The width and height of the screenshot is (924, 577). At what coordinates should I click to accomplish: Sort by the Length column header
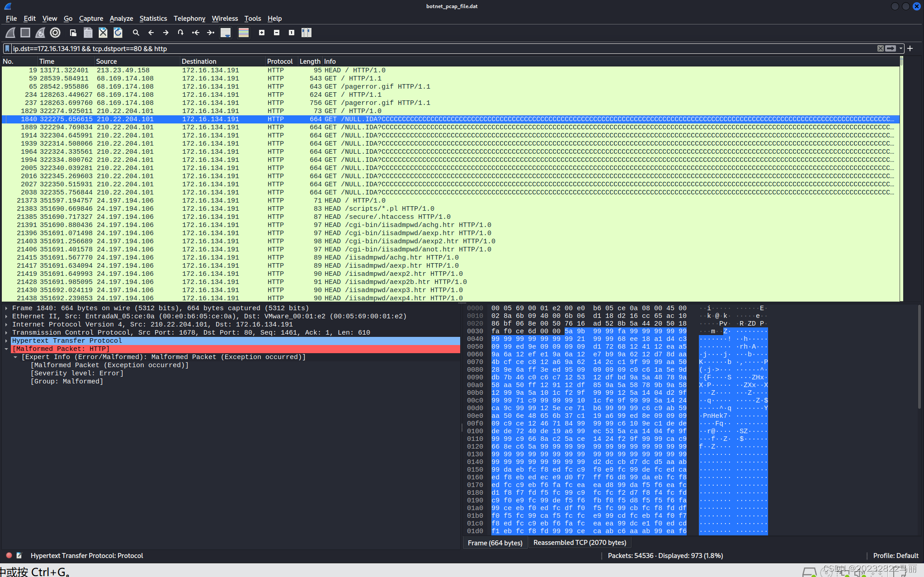coord(310,61)
